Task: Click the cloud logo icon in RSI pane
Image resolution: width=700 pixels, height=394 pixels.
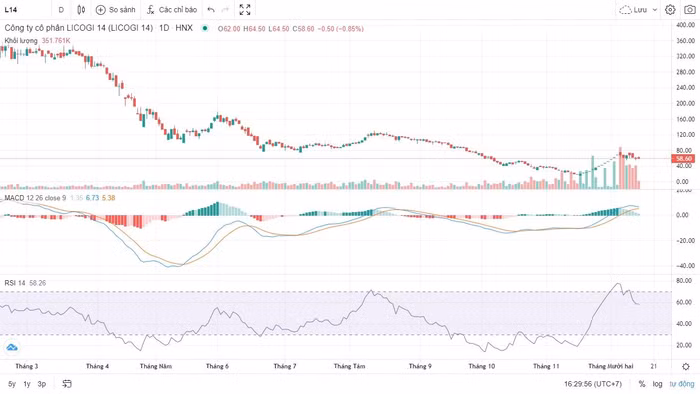Action: (12, 347)
